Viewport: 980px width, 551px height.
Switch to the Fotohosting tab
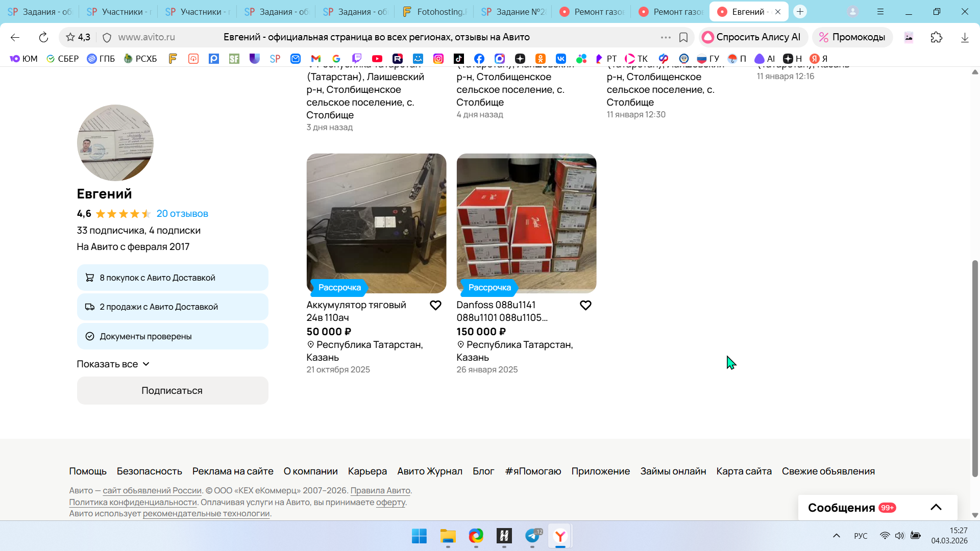[435, 12]
